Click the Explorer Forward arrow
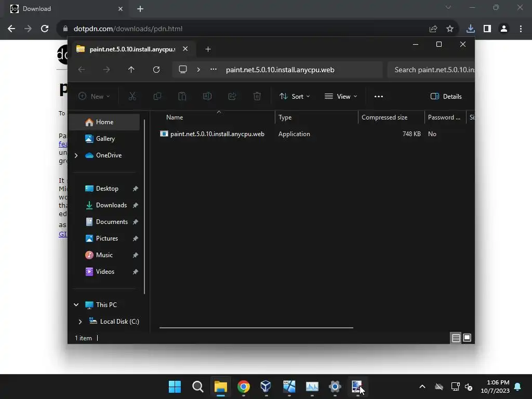Viewport: 532px width, 399px height. pyautogui.click(x=107, y=70)
